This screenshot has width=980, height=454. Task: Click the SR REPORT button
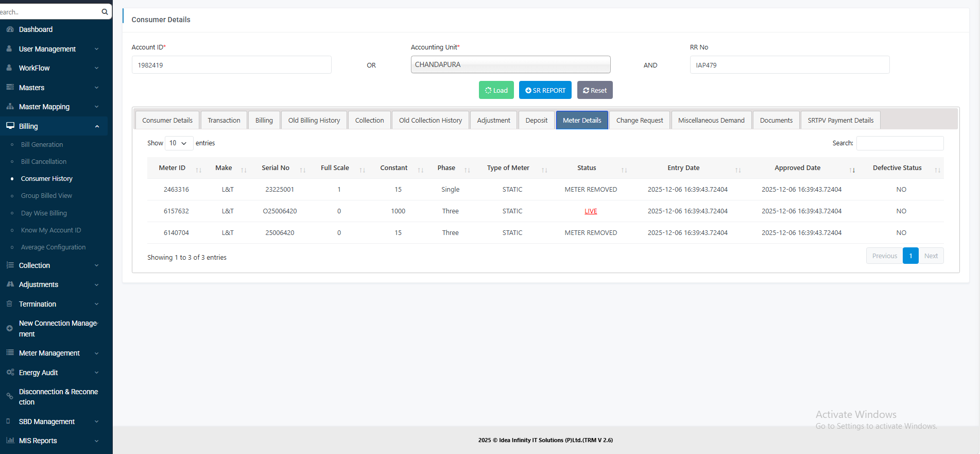(545, 90)
